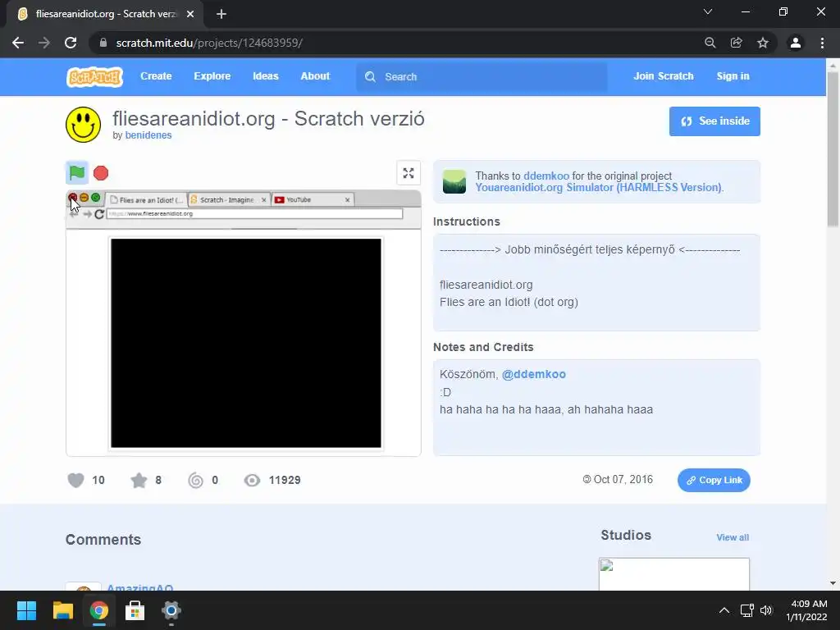Go back with Chrome back arrow
840x630 pixels.
point(18,43)
